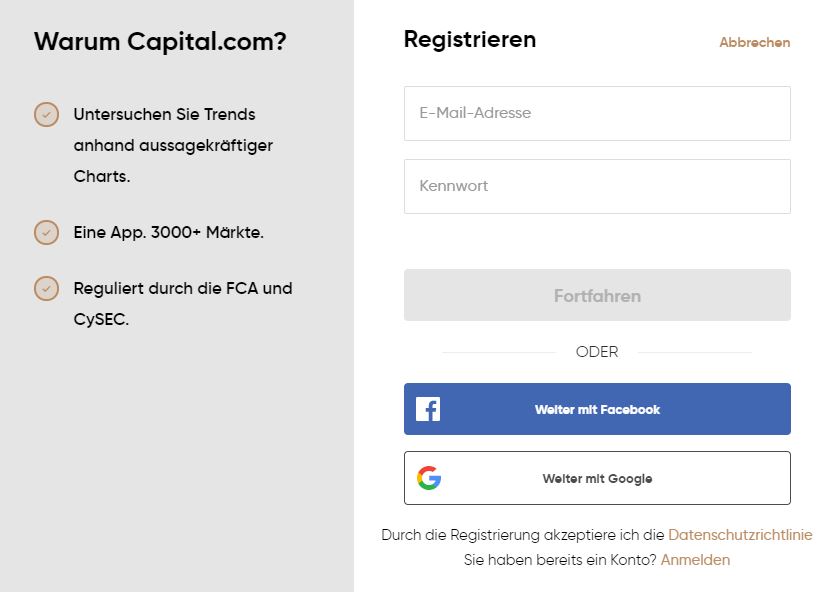833x592 pixels.
Task: Click the "Warum Capital.com?" heading
Action: coord(160,42)
